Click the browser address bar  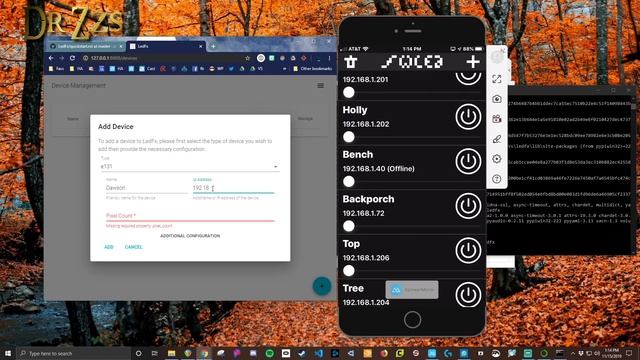point(163,58)
